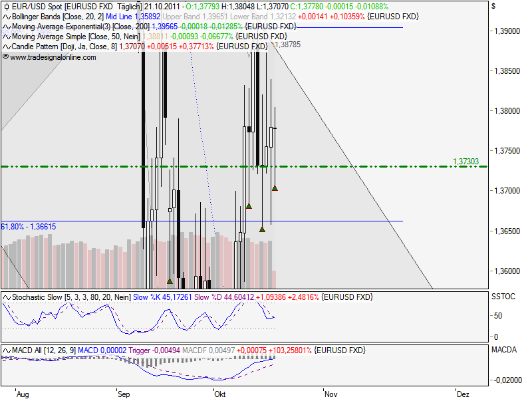Screen dimensions: 532x399
Task: Click the MACD All indicator icon
Action: [x=6, y=350]
